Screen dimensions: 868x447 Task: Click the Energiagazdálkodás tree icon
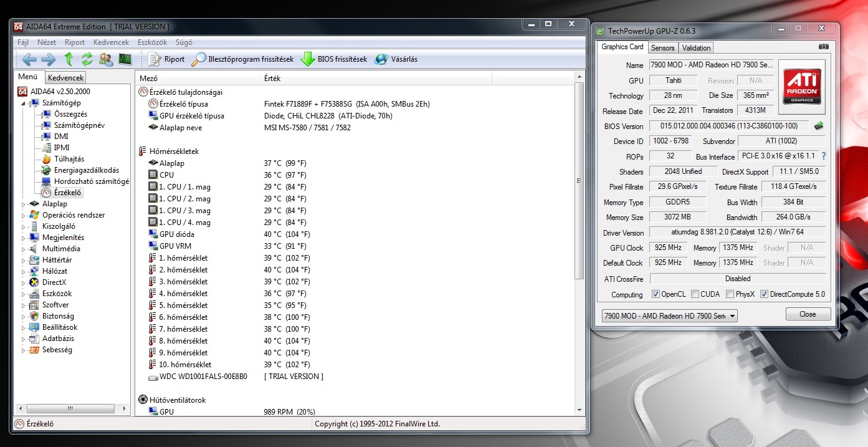coord(46,170)
